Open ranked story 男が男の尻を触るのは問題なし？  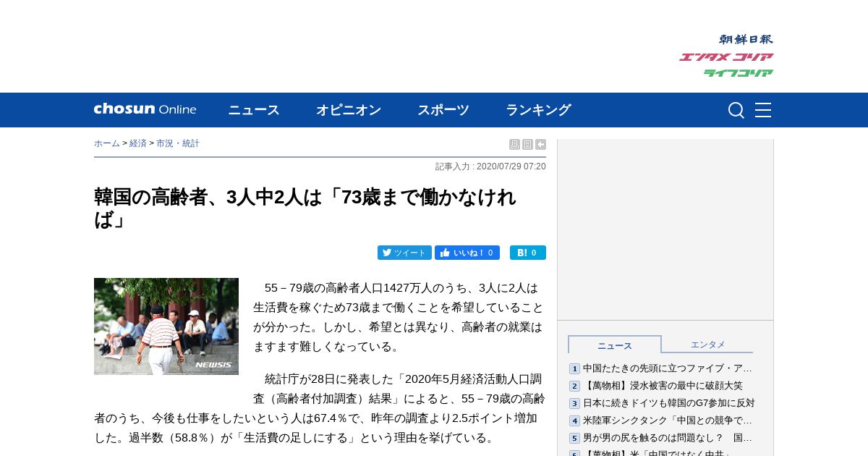(x=668, y=438)
